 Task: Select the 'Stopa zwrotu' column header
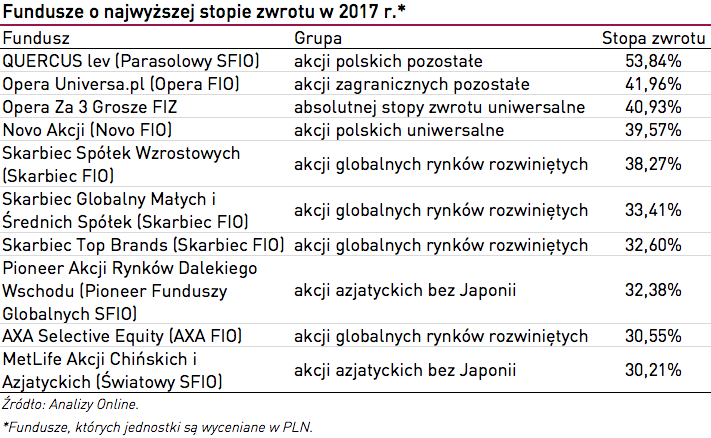[653, 38]
